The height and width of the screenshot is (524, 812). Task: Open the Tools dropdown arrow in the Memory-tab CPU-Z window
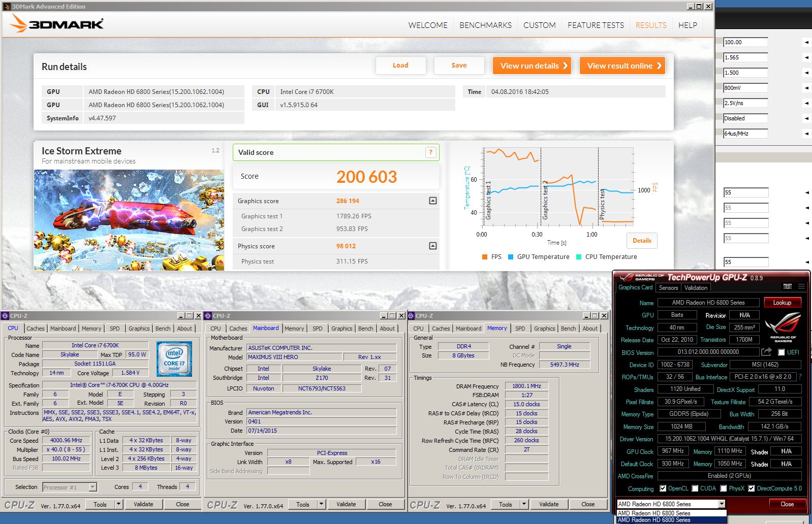(x=524, y=504)
